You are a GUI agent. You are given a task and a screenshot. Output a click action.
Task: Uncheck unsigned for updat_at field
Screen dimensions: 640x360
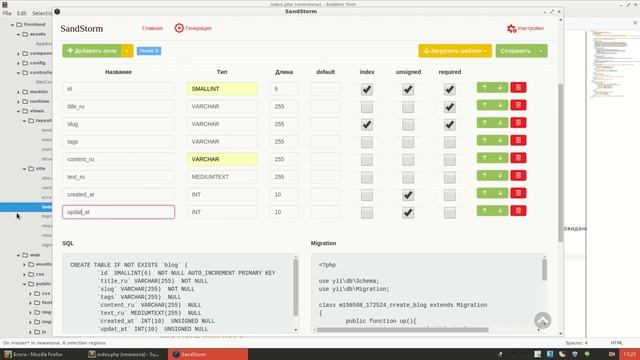(408, 213)
